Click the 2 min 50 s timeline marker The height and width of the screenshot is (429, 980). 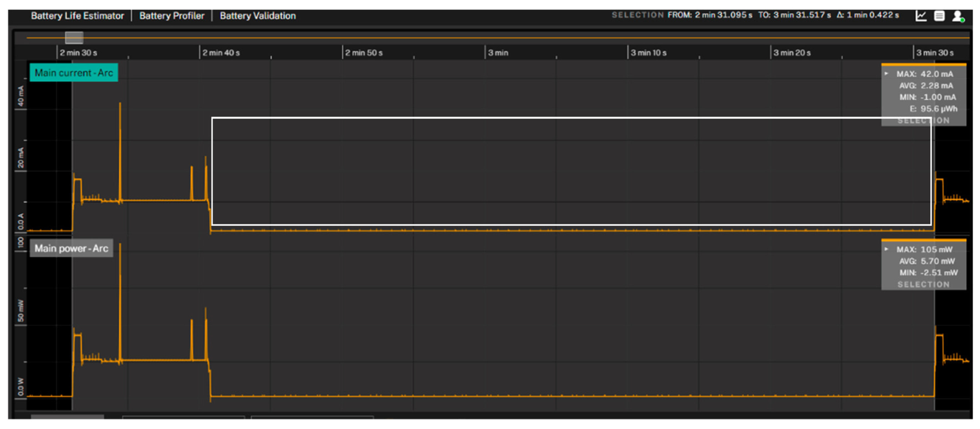(x=363, y=53)
